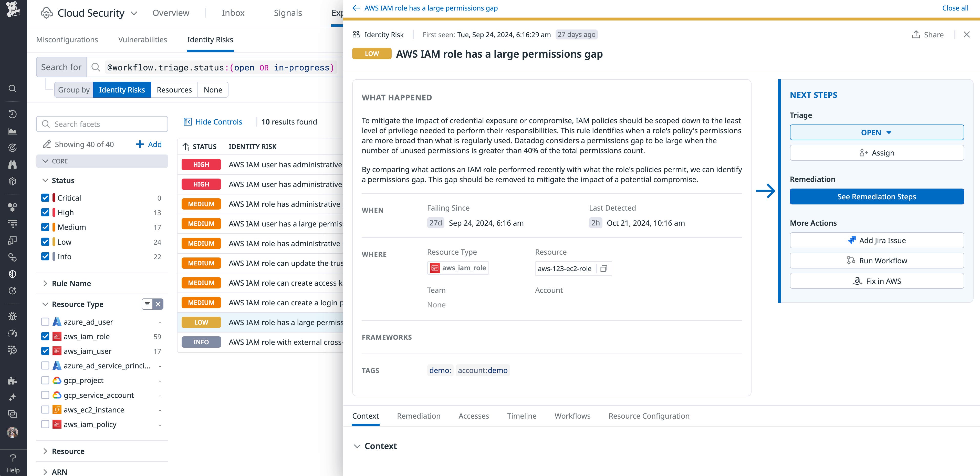This screenshot has height=476, width=980.
Task: Open the recent history clock icon
Action: (13, 114)
